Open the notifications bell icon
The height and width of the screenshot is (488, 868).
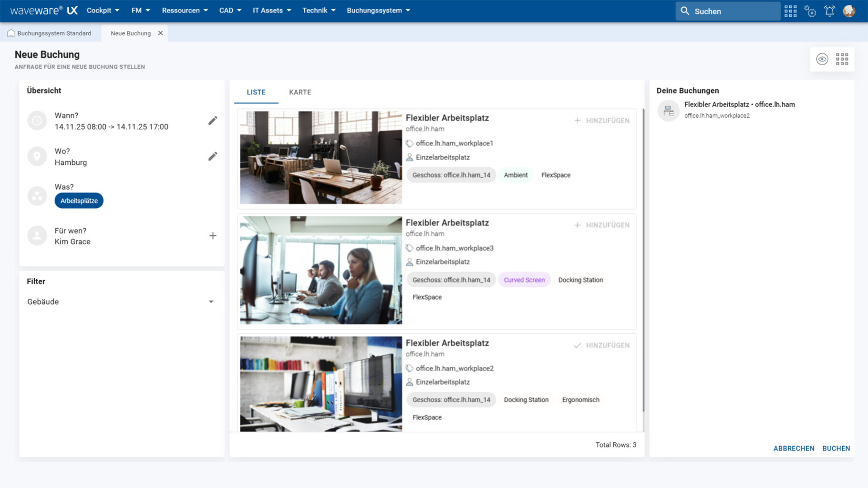829,11
